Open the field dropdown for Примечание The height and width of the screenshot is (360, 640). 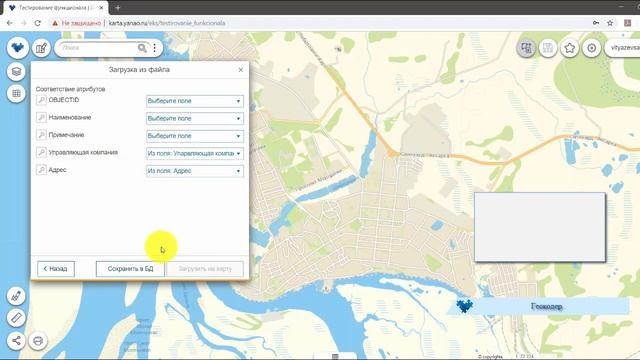[195, 136]
